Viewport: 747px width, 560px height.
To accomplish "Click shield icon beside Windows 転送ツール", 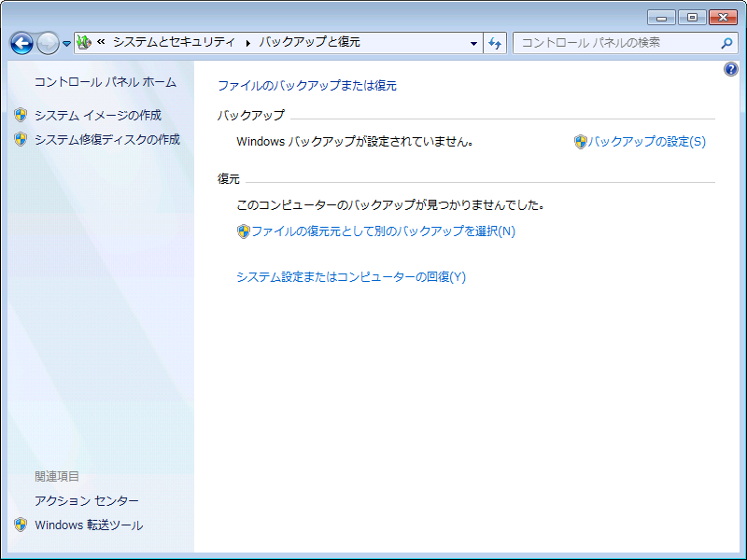I will pos(21,525).
